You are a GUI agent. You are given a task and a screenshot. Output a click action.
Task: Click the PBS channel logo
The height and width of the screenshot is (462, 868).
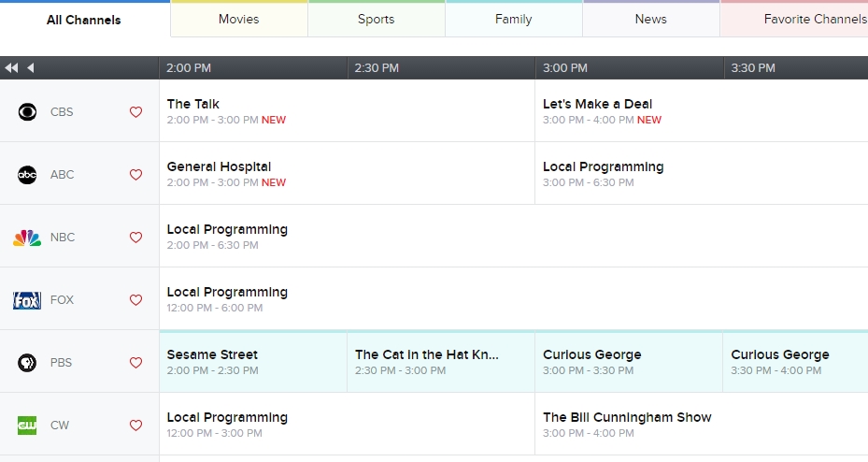pyautogui.click(x=27, y=363)
